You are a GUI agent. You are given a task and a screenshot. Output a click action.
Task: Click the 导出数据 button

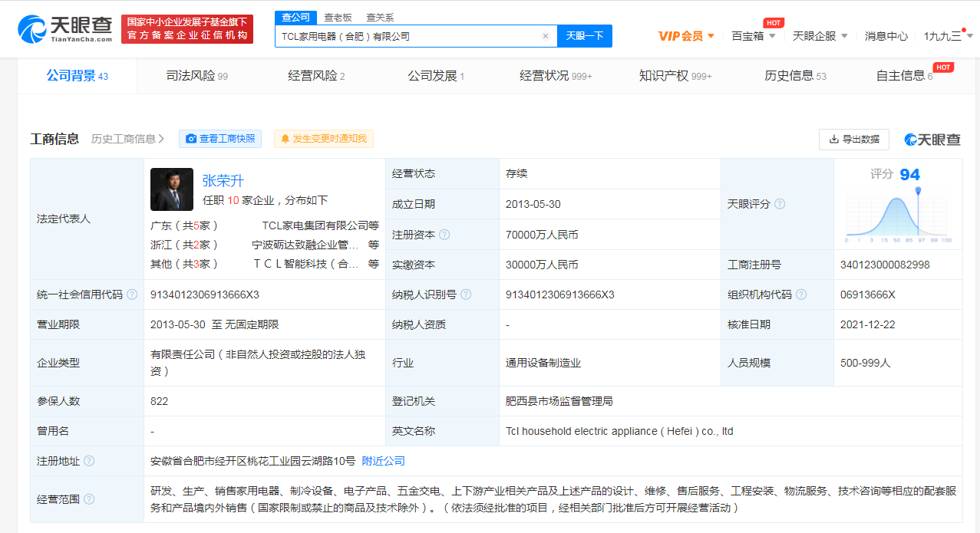point(854,139)
